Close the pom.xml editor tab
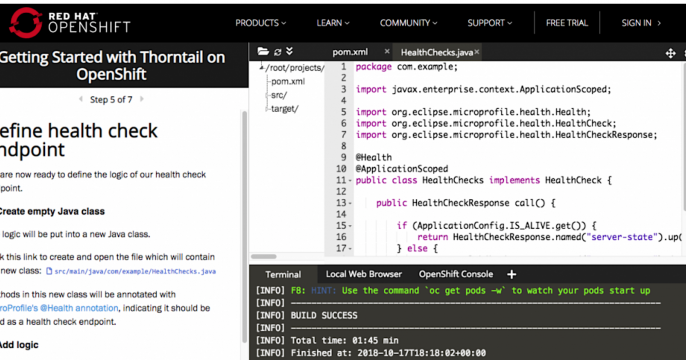The width and height of the screenshot is (686, 360). coord(387,52)
